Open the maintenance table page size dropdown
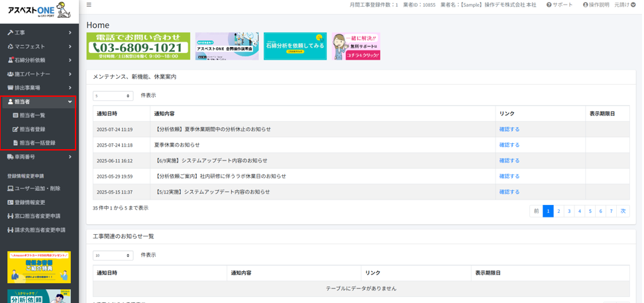644x303 pixels. (x=113, y=96)
